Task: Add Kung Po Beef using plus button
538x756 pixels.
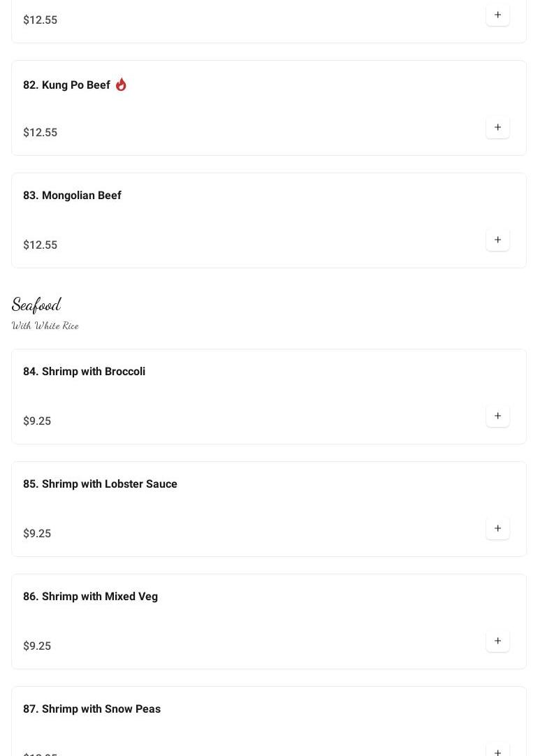Action: 497,127
